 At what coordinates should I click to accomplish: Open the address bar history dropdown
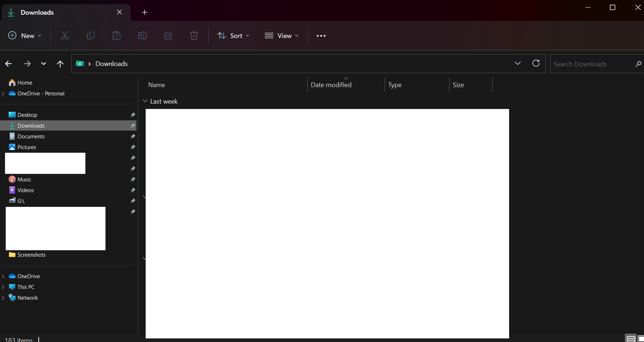pos(517,63)
